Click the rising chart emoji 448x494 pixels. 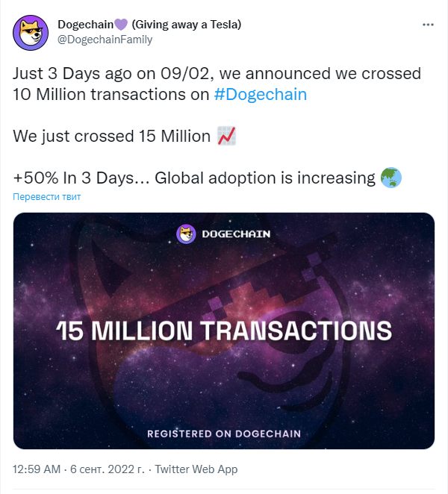[227, 136]
